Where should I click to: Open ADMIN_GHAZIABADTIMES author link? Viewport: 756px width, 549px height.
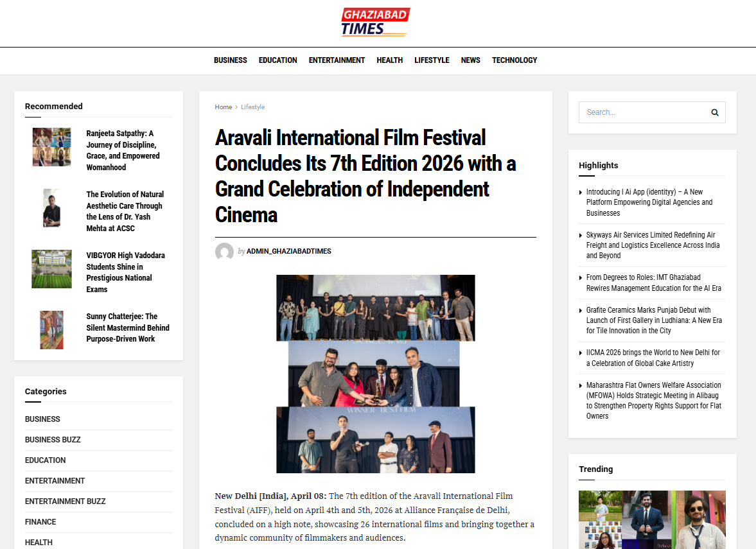point(288,251)
